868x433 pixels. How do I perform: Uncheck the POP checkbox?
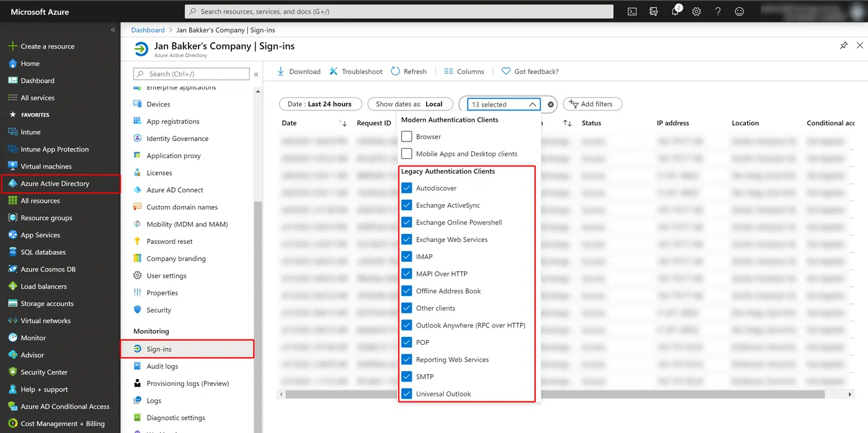click(x=407, y=342)
